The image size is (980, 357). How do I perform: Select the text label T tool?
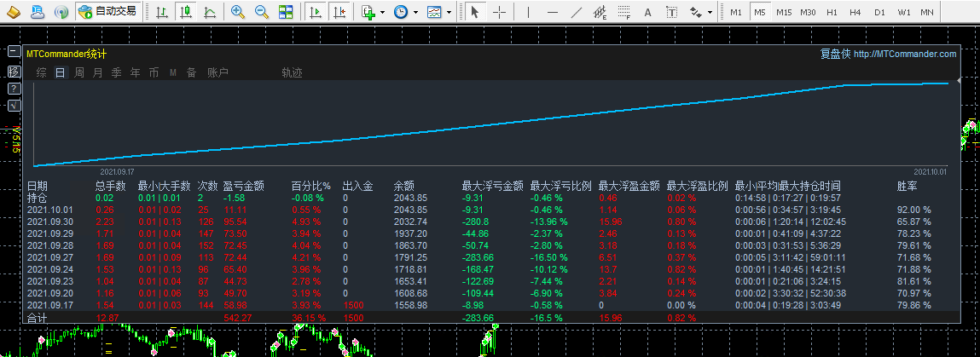pos(671,11)
